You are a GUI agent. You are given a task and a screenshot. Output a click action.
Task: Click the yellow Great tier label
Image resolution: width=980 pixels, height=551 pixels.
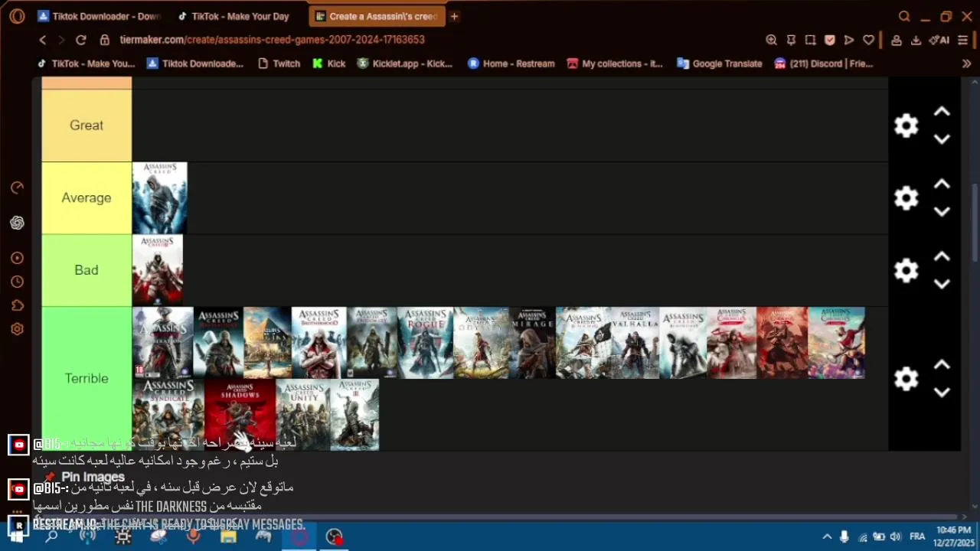click(87, 126)
